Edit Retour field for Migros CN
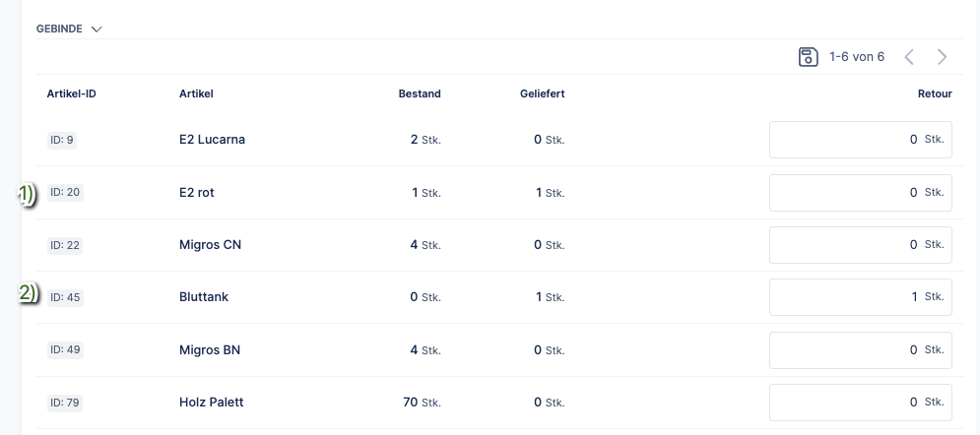The image size is (980, 435). click(x=859, y=245)
